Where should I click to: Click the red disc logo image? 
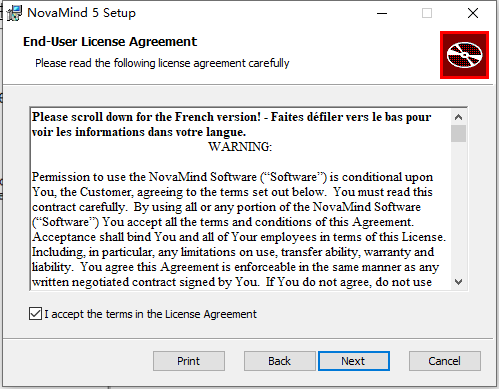point(464,55)
